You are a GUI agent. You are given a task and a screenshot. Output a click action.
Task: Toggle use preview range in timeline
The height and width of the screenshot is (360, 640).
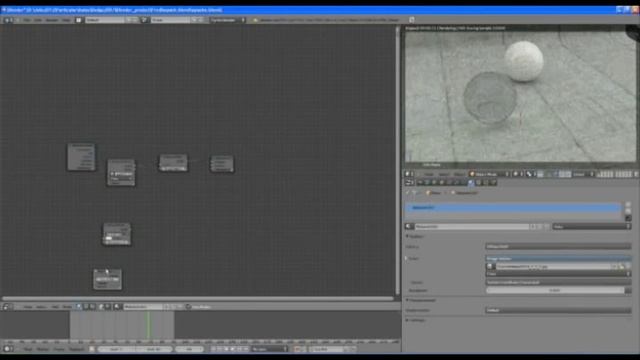click(92, 349)
